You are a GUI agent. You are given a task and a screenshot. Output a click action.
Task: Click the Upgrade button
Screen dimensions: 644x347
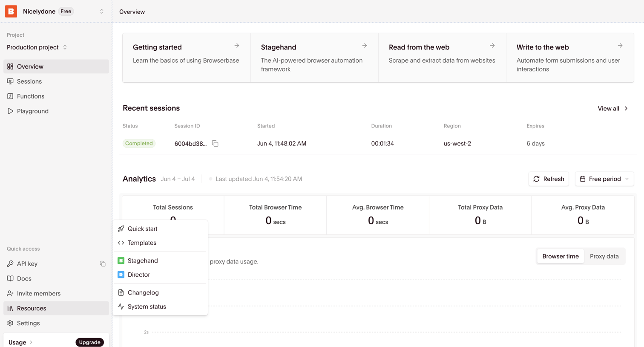pos(89,342)
